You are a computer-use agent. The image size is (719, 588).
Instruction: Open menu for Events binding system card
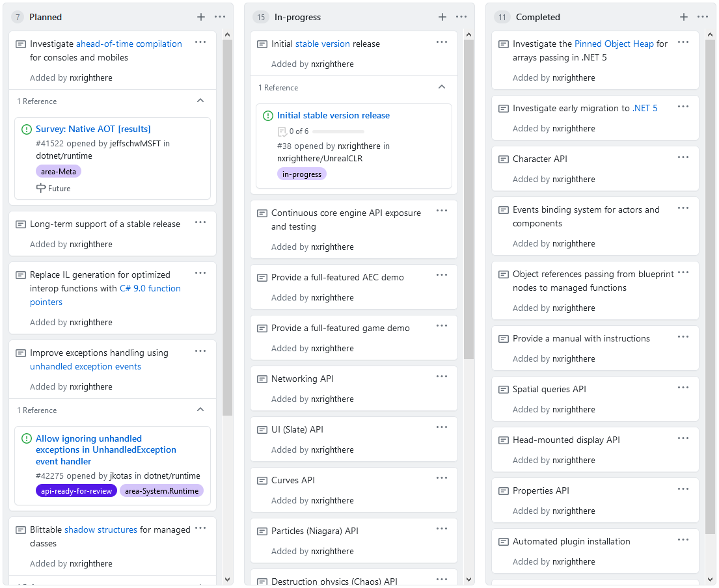point(683,208)
